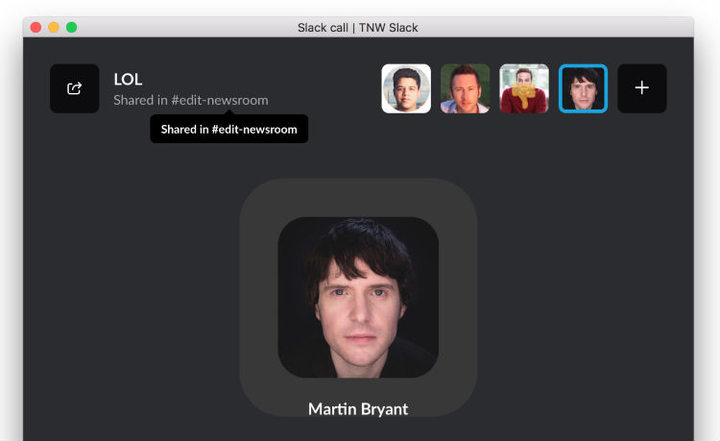720x441 pixels.
Task: Minimize the Slack call window
Action: tap(54, 27)
